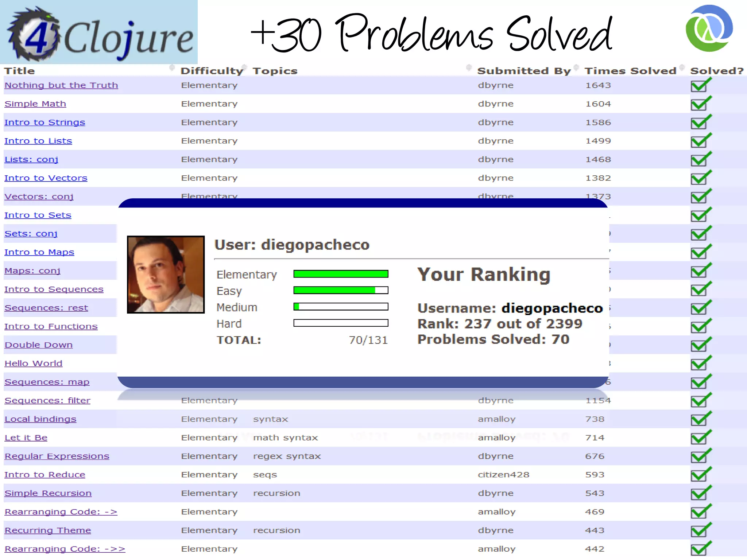
Task: Open the Simple Recursion problem link
Action: point(48,493)
